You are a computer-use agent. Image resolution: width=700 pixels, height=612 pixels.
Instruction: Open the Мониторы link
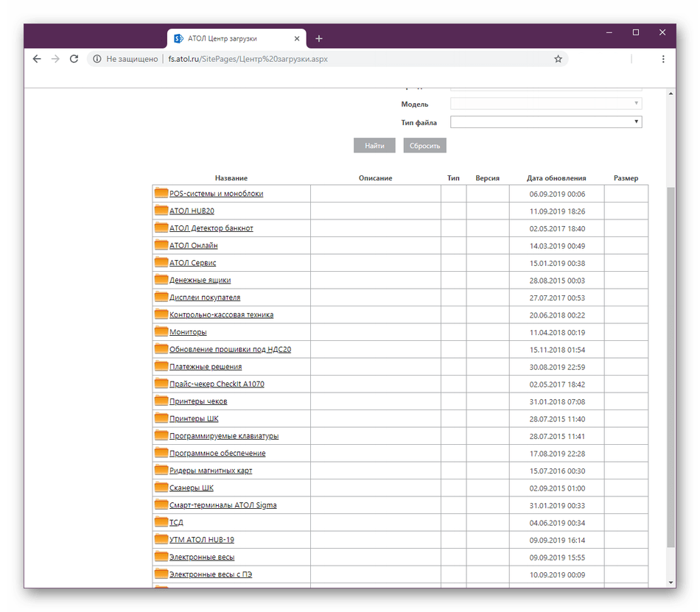(x=188, y=332)
